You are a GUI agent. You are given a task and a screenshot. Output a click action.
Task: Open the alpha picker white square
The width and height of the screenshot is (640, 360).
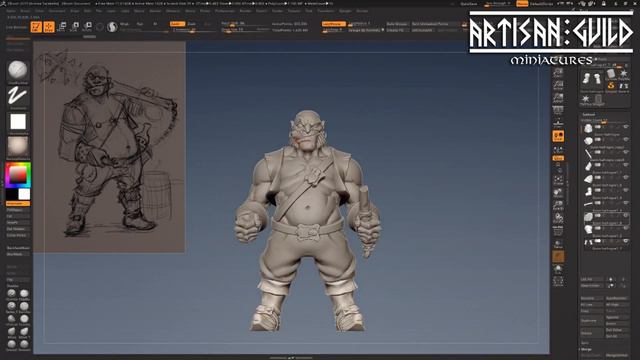click(x=18, y=121)
